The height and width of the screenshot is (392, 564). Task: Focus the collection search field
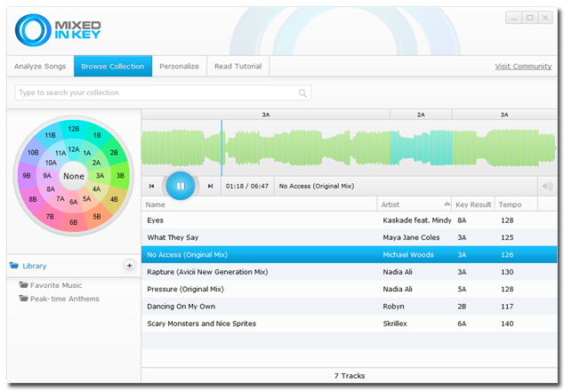click(x=163, y=92)
